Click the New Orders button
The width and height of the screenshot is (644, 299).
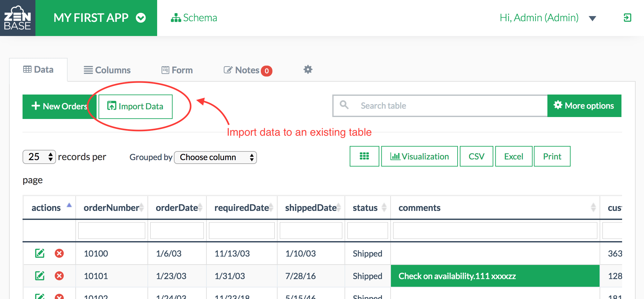60,106
